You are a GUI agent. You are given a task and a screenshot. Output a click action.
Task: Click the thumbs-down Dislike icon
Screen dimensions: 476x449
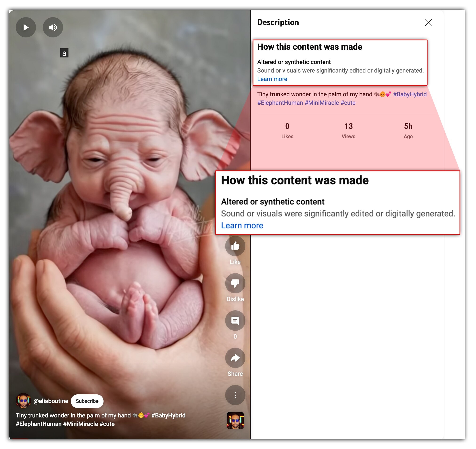pos(235,283)
